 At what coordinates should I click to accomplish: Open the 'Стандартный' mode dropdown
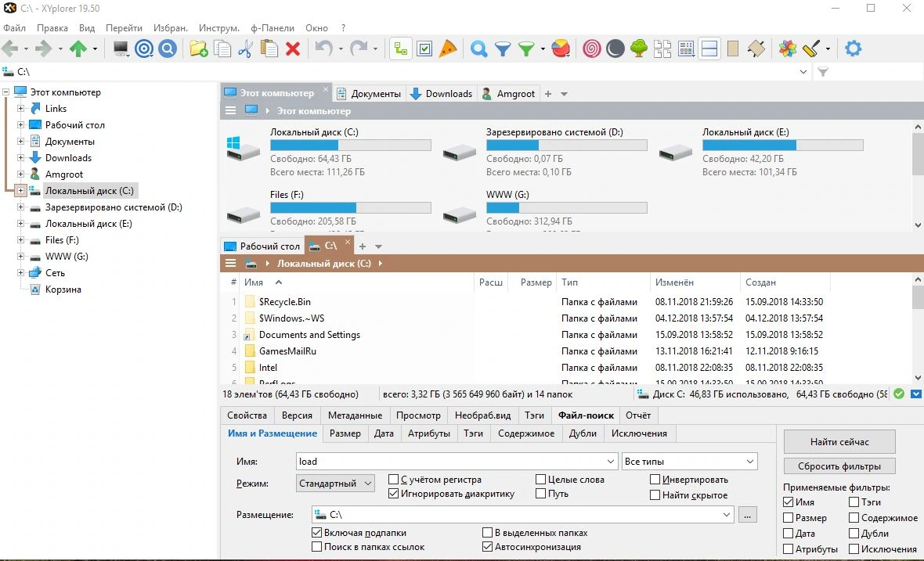(x=334, y=484)
